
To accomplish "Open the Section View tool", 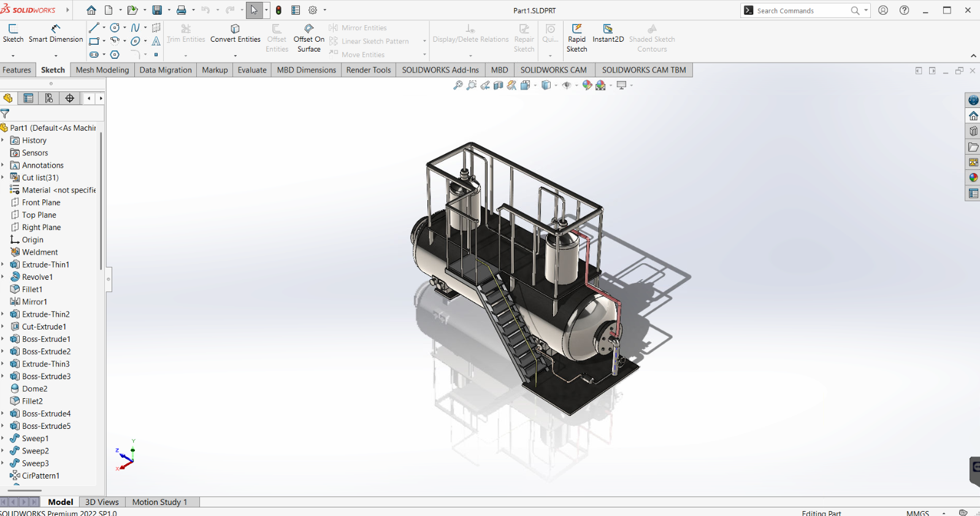I will (x=498, y=85).
